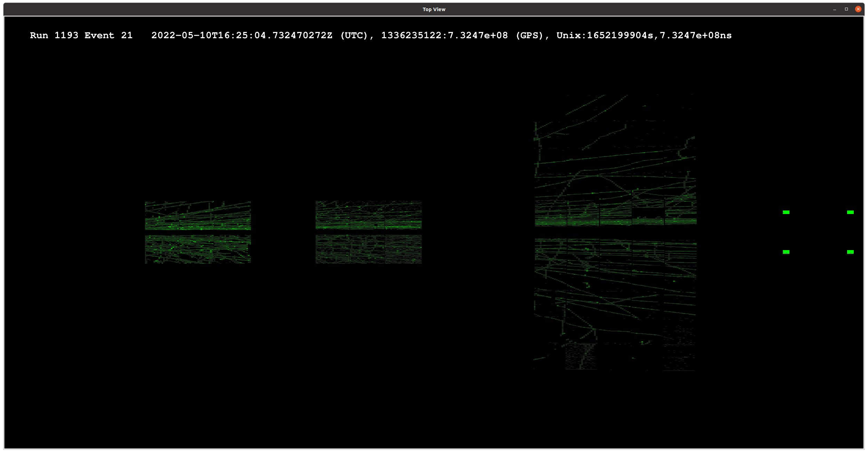Viewport: 868px width, 453px height.
Task: Click the 'Run 1193' label
Action: pyautogui.click(x=54, y=35)
